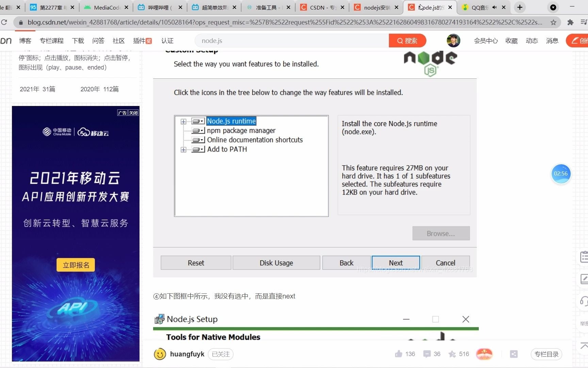Mute audio on the QQ音乐 tab

click(494, 7)
